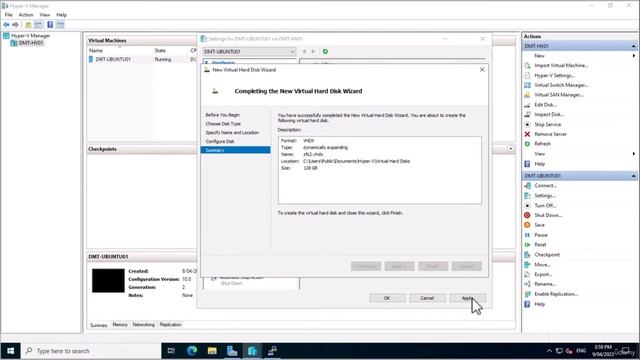
Task: Click the orange Save icon
Action: [527, 225]
